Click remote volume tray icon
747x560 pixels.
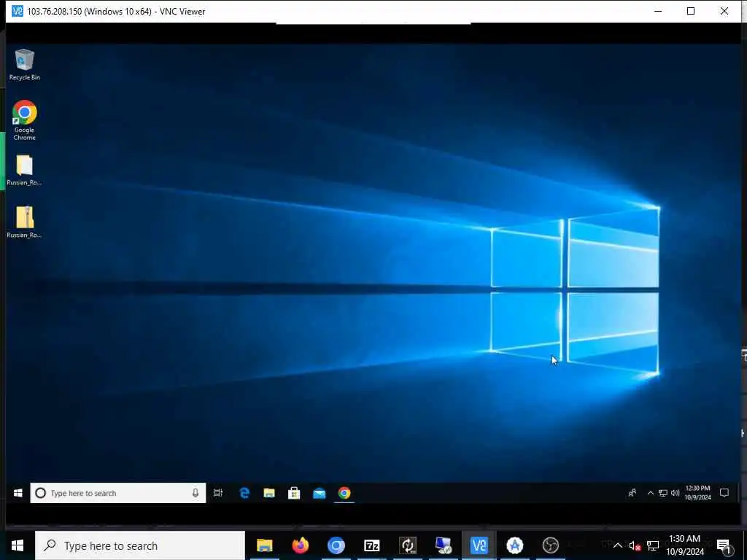tap(675, 493)
